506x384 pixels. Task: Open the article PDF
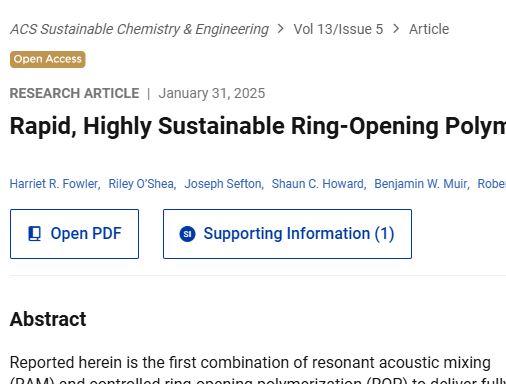74,234
